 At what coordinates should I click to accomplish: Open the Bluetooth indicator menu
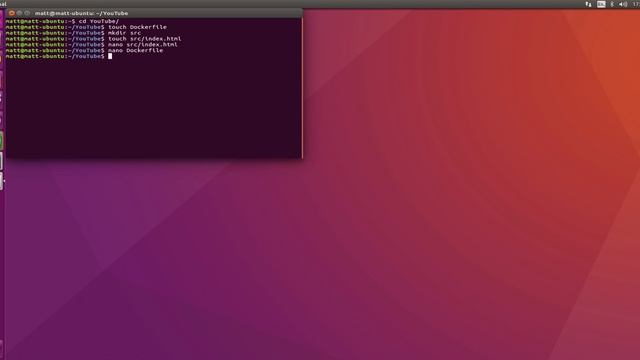click(612, 4)
